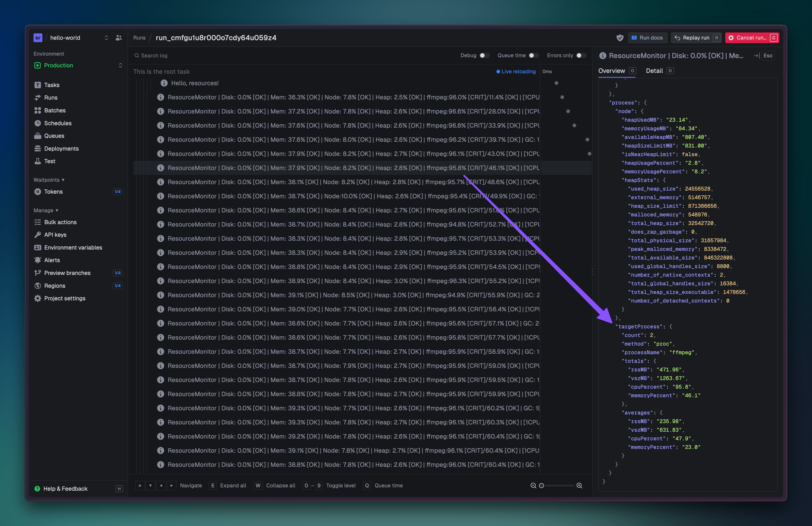Screen dimensions: 812x526
Task: Open the Schedules panel
Action: [58, 123]
